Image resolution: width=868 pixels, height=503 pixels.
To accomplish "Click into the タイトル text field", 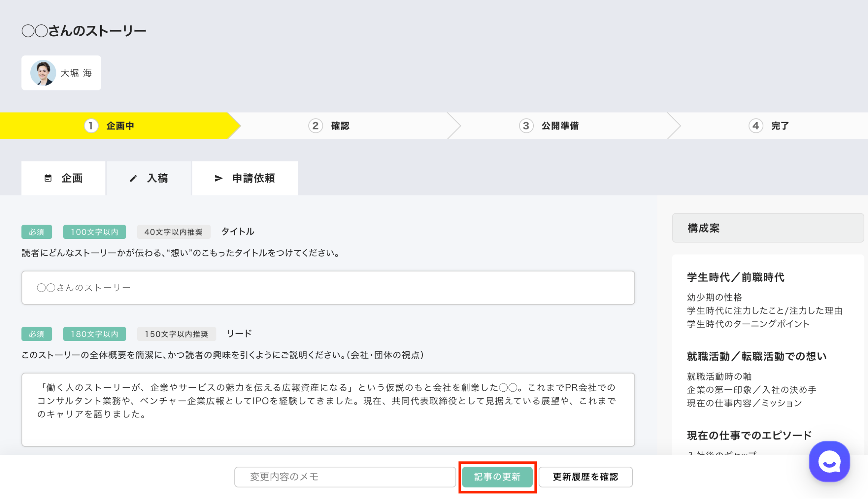I will tap(328, 287).
